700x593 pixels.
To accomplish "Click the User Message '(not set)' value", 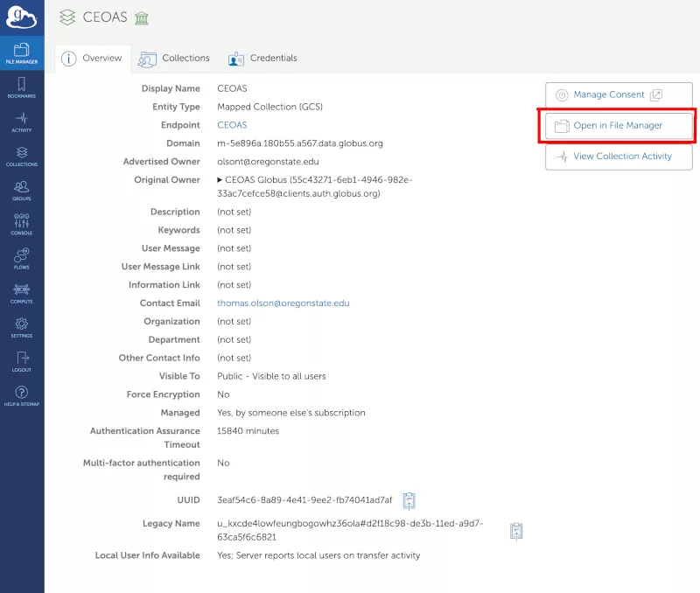I will click(234, 248).
